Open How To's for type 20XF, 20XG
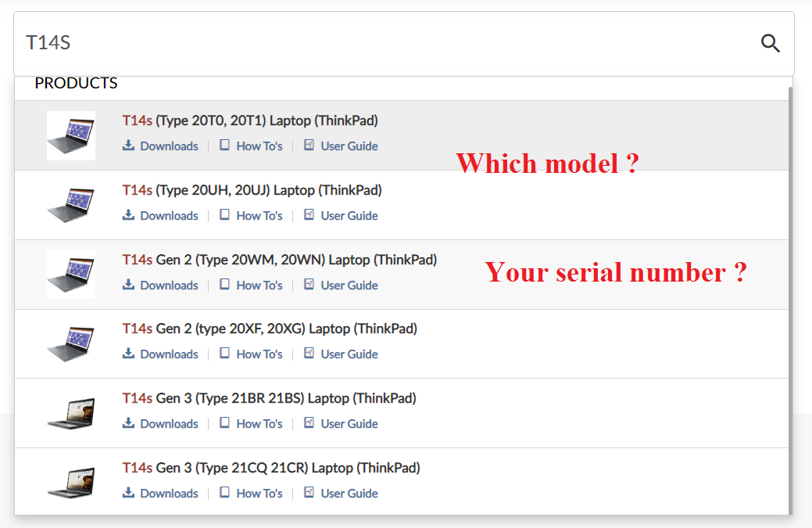This screenshot has height=528, width=812. coord(259,354)
